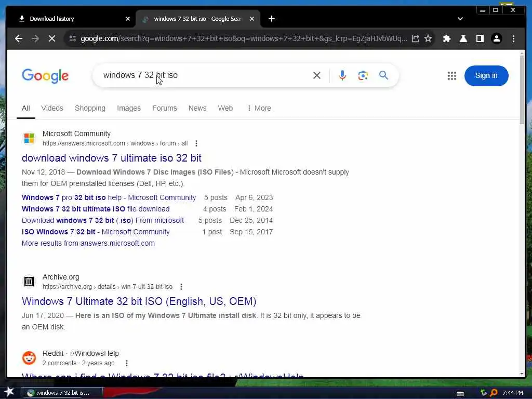Search by image with the camera lens icon
The width and height of the screenshot is (532, 399).
pyautogui.click(x=363, y=75)
